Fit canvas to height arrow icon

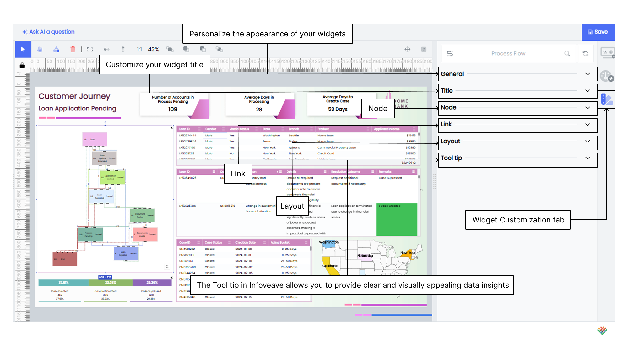click(x=123, y=49)
